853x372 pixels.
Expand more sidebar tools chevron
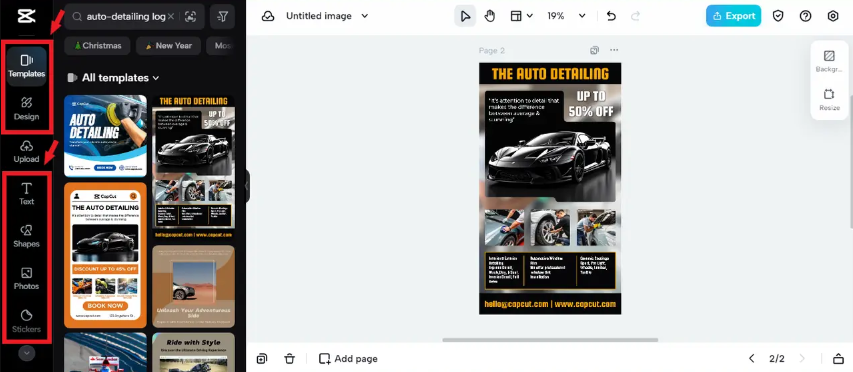pyautogui.click(x=26, y=354)
